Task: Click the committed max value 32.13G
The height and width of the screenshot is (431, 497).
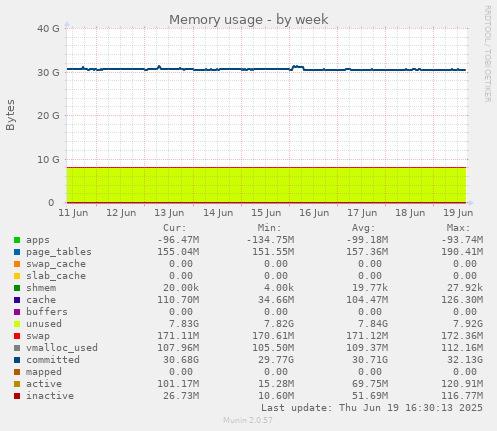Action: [465, 360]
